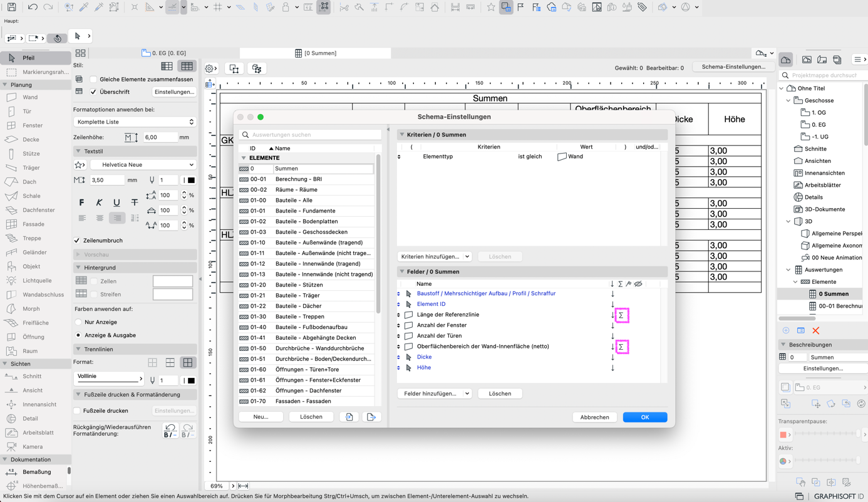Click Abbrechen to cancel the dialog

(x=594, y=417)
